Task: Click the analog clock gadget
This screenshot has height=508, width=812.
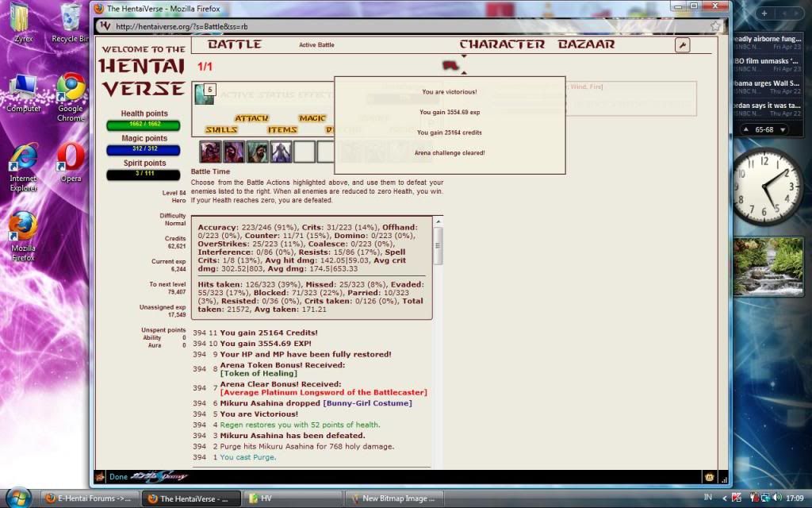Action: pos(767,187)
